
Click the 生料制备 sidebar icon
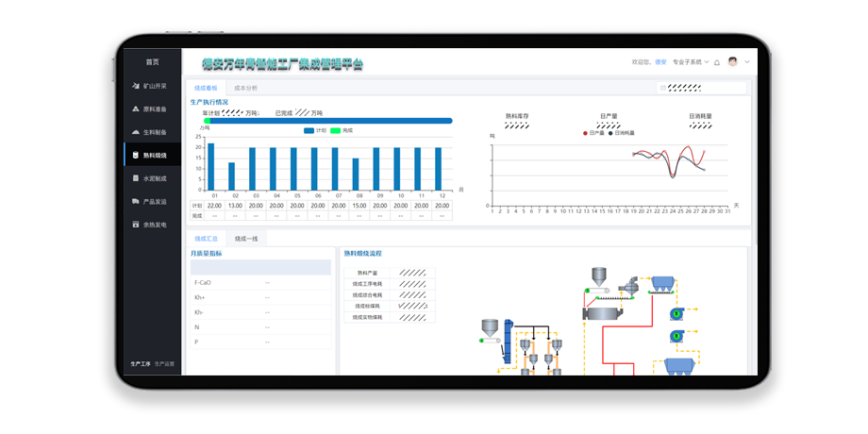pos(136,132)
